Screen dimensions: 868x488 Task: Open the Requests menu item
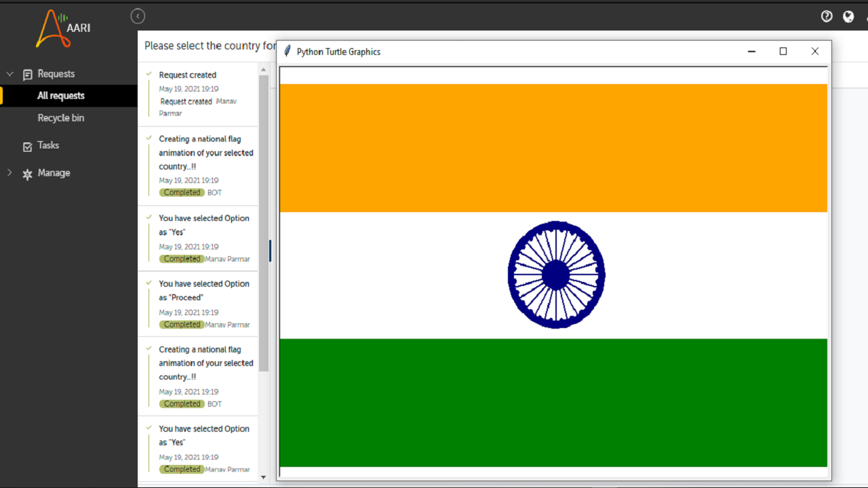pyautogui.click(x=56, y=74)
